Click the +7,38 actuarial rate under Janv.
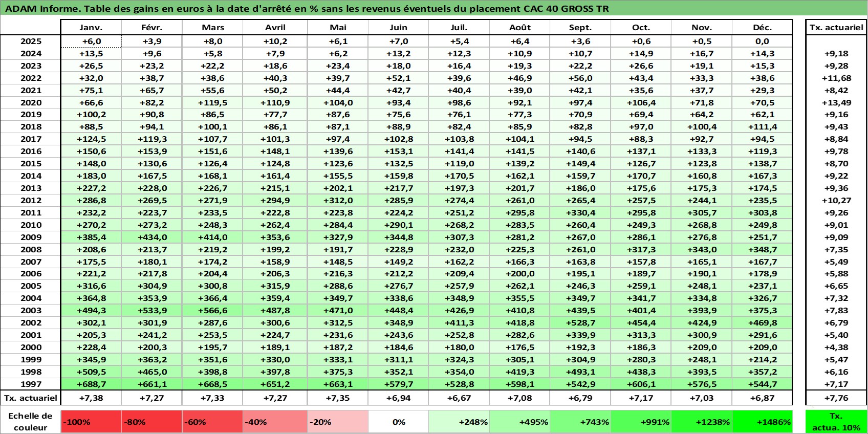 pos(91,398)
